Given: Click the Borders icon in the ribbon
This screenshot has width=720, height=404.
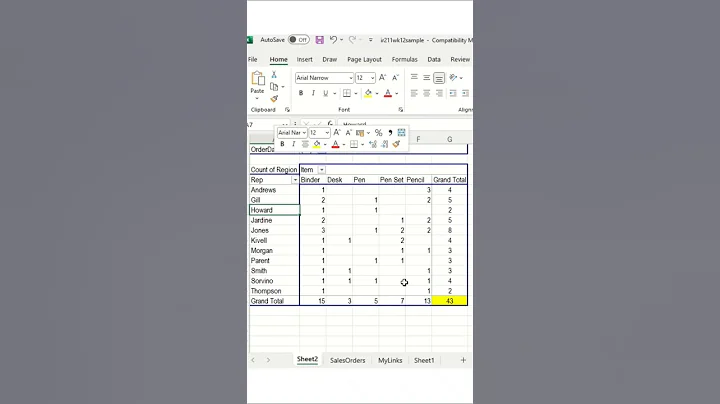Looking at the screenshot, I should [x=347, y=93].
